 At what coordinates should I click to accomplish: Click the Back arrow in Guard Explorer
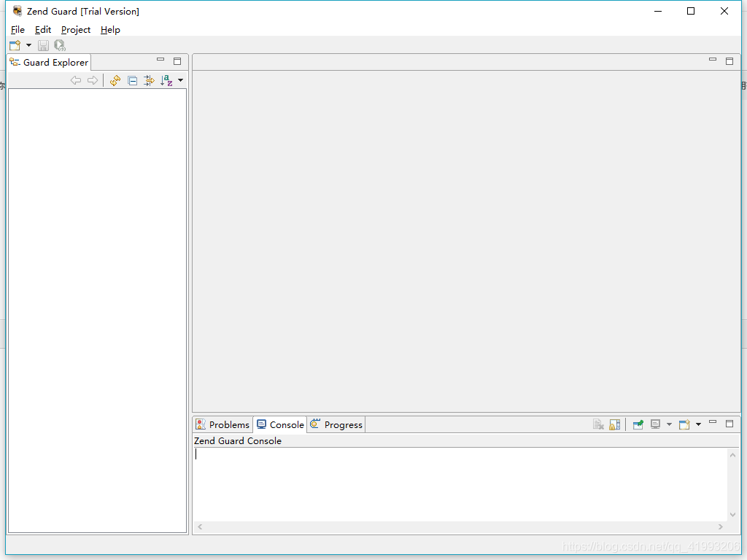tap(76, 80)
